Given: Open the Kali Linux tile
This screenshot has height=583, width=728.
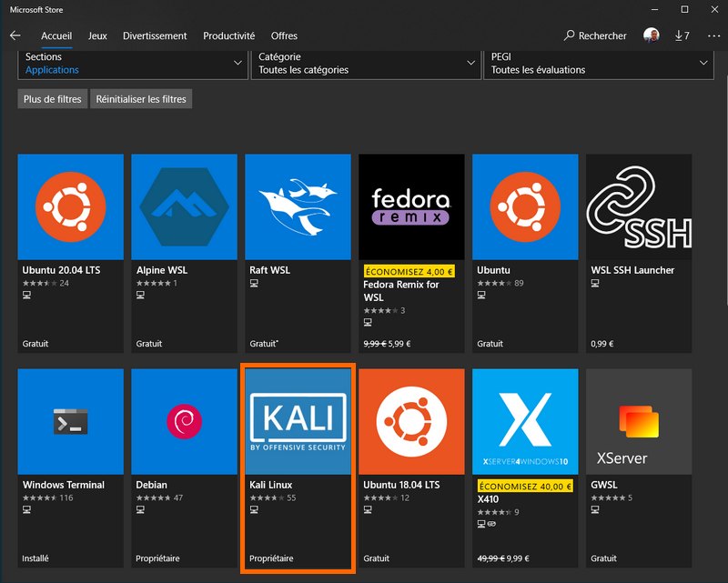Looking at the screenshot, I should pyautogui.click(x=298, y=468).
